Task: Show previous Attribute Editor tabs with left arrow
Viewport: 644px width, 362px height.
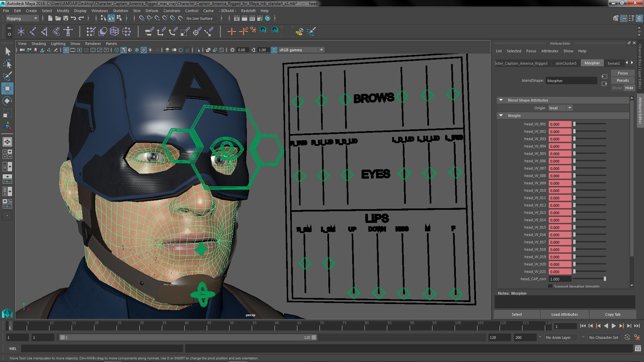Action: click(x=627, y=63)
